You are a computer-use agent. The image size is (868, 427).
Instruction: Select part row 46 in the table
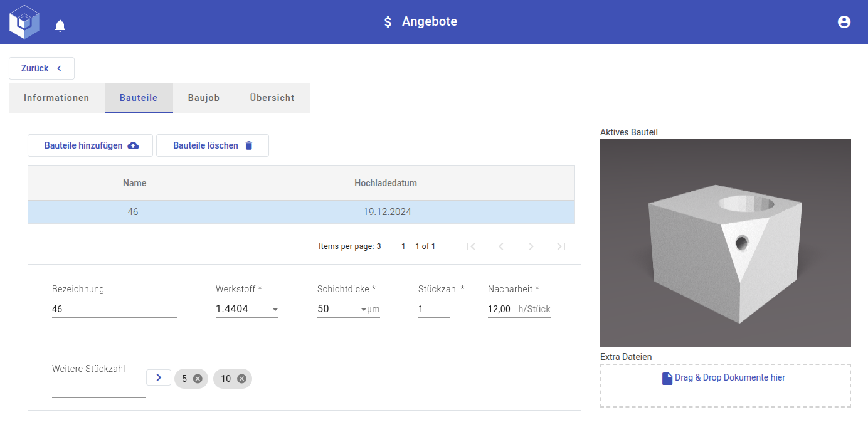[301, 212]
